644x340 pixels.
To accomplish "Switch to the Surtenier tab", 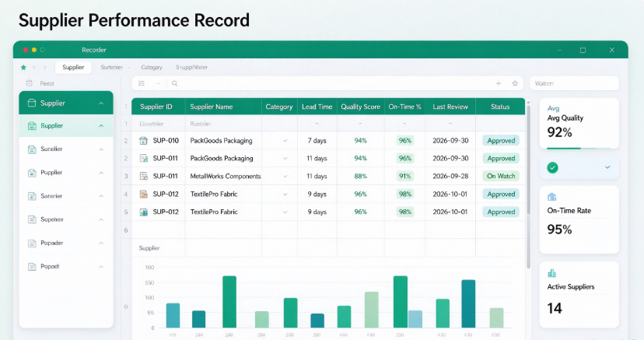I will (x=112, y=68).
